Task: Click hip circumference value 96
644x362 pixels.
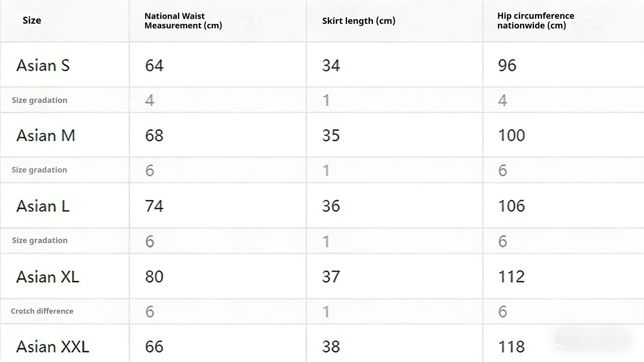Action: click(507, 66)
